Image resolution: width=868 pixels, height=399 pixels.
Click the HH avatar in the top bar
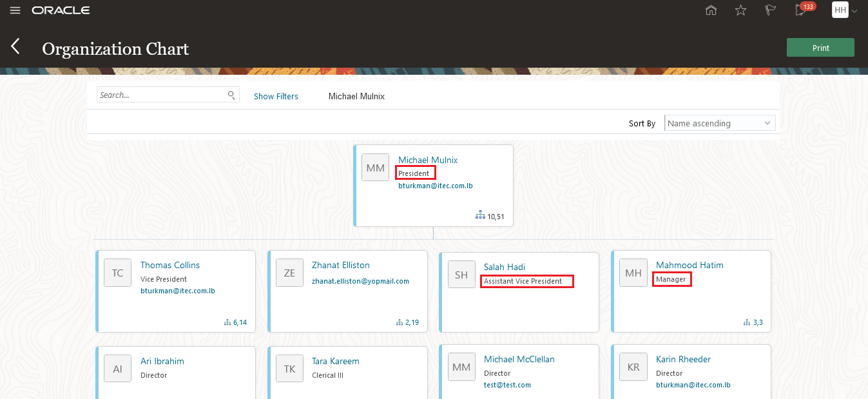tap(840, 10)
